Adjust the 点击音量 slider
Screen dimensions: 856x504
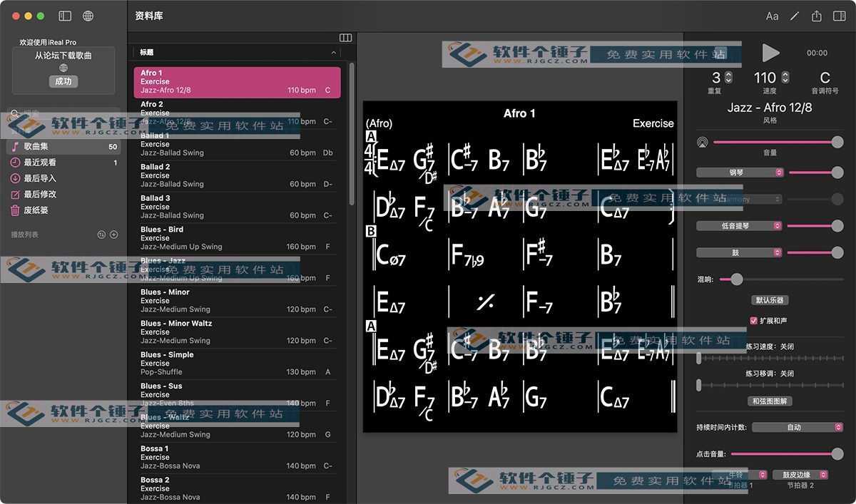point(788,454)
